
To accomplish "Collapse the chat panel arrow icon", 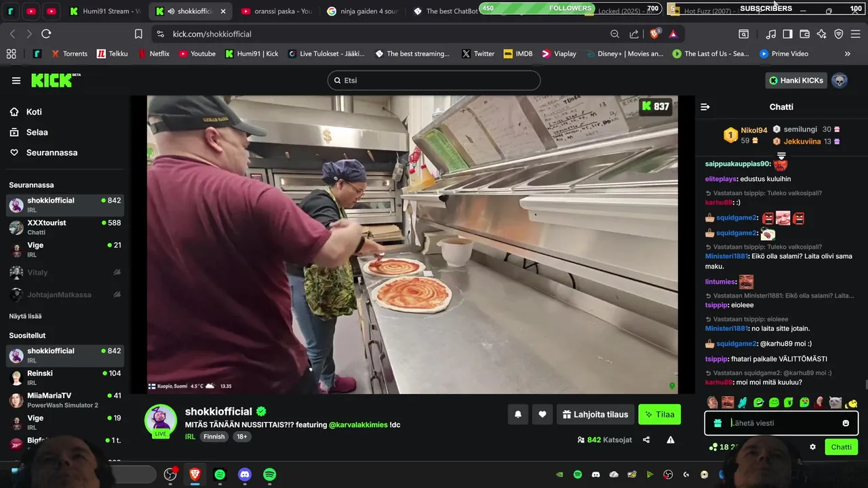I will click(x=705, y=107).
